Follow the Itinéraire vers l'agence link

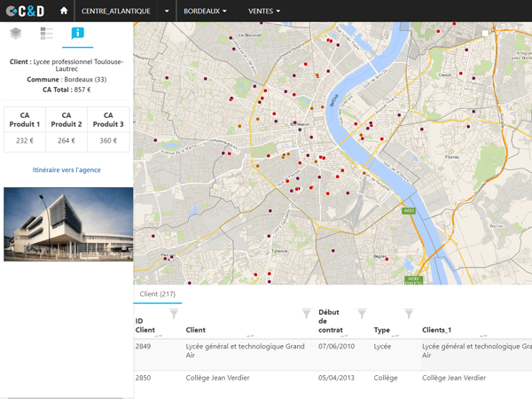point(66,170)
